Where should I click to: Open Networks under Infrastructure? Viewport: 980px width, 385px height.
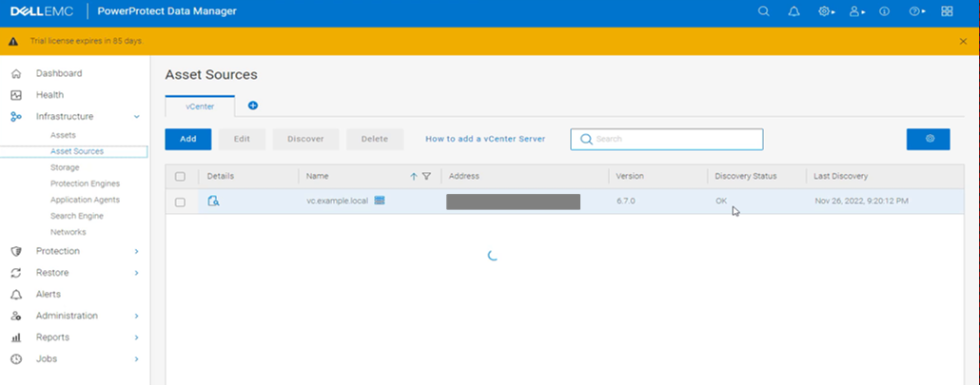pos(69,232)
